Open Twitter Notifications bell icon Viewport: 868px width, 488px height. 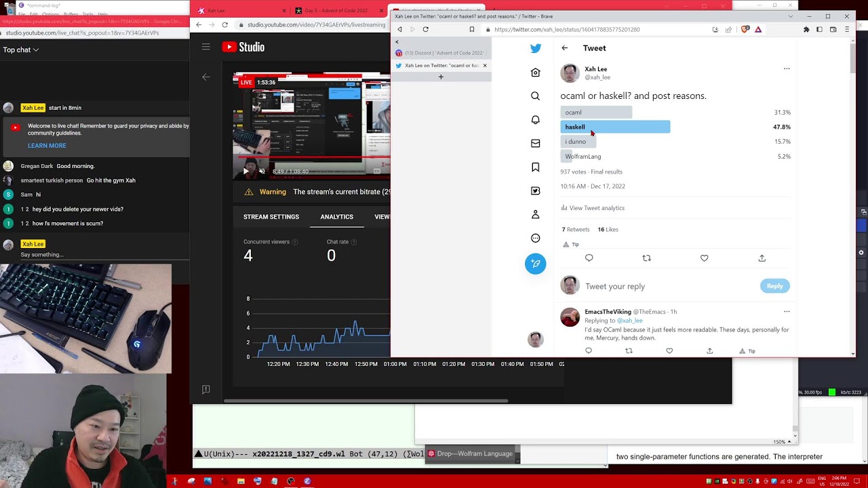click(x=536, y=120)
